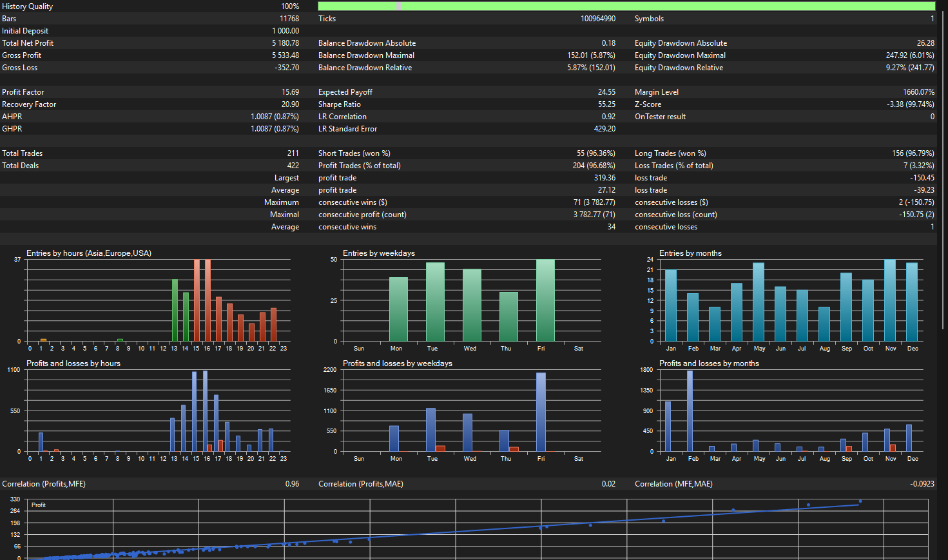
Task: Click the Fri bar in Profits and losses by weekdays
Action: click(x=541, y=412)
